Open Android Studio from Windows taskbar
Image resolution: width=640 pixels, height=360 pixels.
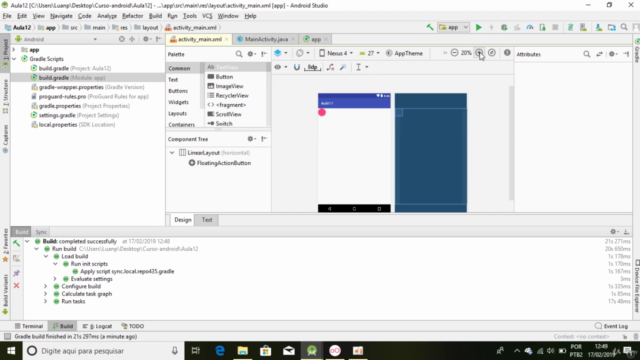312,351
